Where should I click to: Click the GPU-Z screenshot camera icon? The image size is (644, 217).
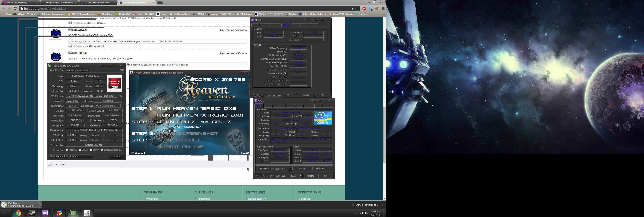122,70
